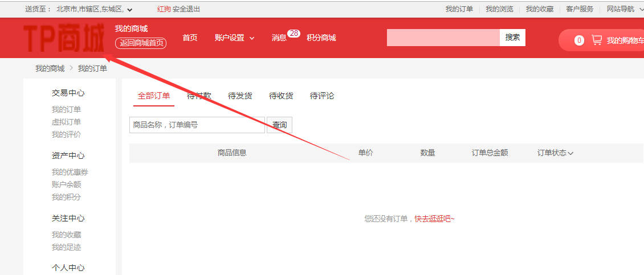Focus the order name search field
The height and width of the screenshot is (275, 644).
197,125
